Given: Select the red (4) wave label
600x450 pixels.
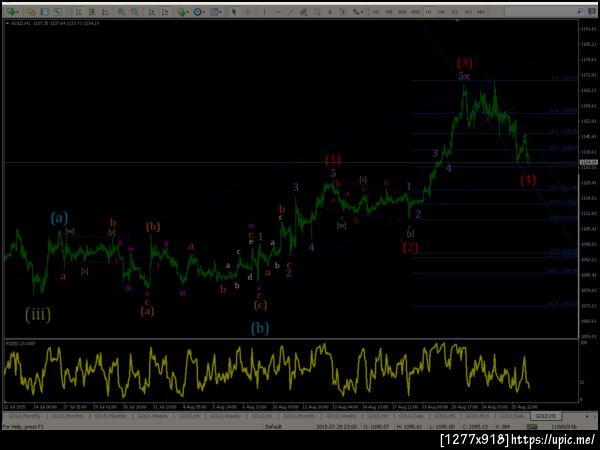Looking at the screenshot, I should (x=528, y=179).
